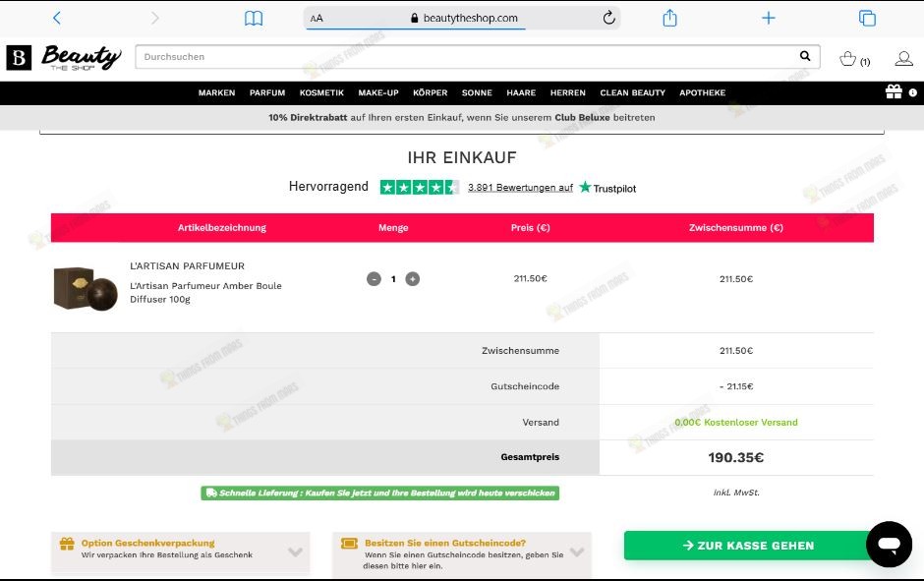Click the ZUR KASSE GEHEN button
924x581 pixels.
click(x=748, y=545)
